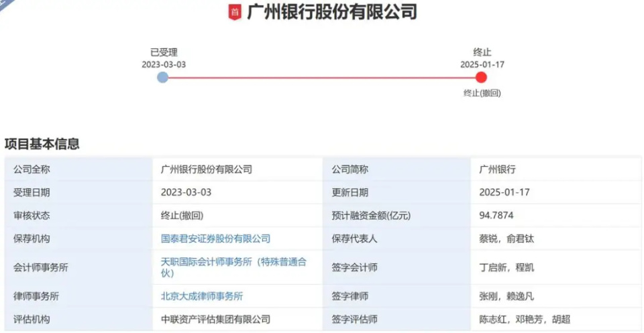The width and height of the screenshot is (644, 333).
Task: Select the 94.7874 financing amount value
Action: tap(496, 215)
